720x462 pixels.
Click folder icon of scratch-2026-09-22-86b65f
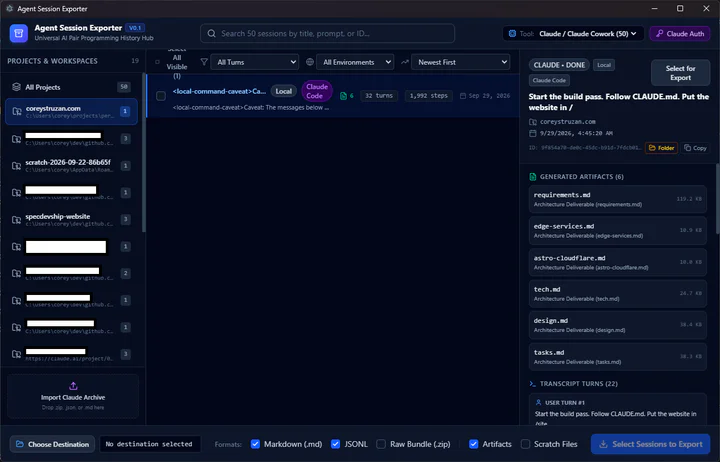17,165
